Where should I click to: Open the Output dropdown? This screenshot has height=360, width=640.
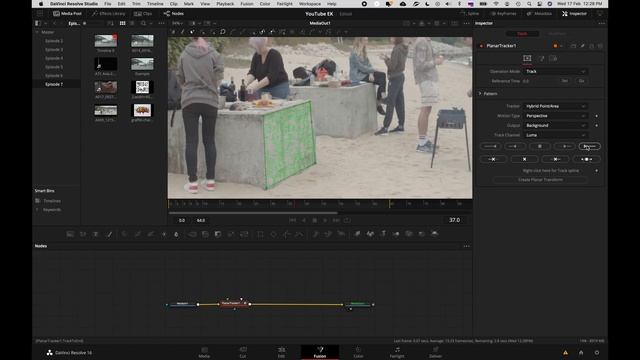click(x=556, y=125)
